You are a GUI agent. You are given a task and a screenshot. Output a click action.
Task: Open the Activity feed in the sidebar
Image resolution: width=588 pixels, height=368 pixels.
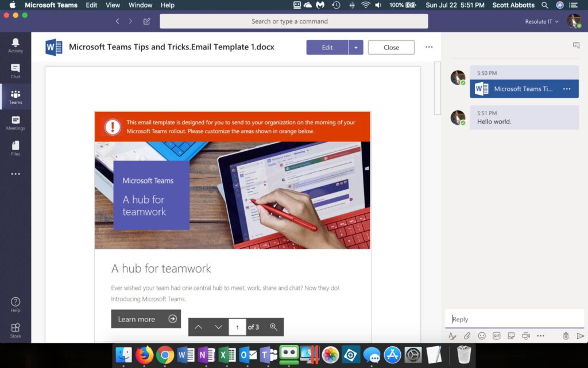click(x=16, y=45)
